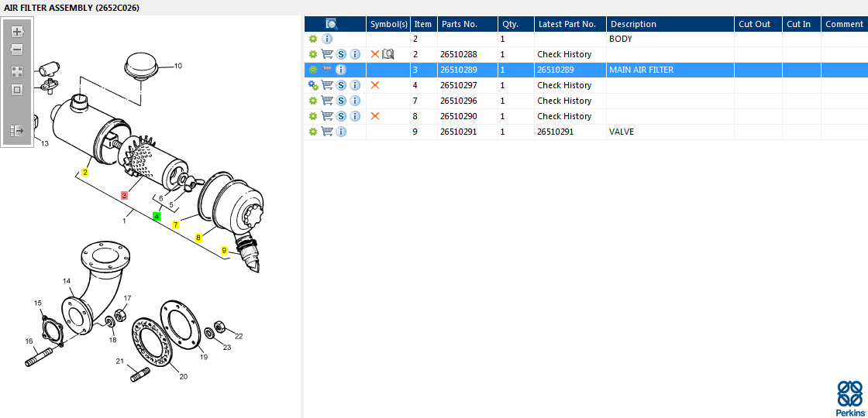Click double-gear assembly icon for 26510297
The width and height of the screenshot is (868, 418).
click(x=313, y=85)
